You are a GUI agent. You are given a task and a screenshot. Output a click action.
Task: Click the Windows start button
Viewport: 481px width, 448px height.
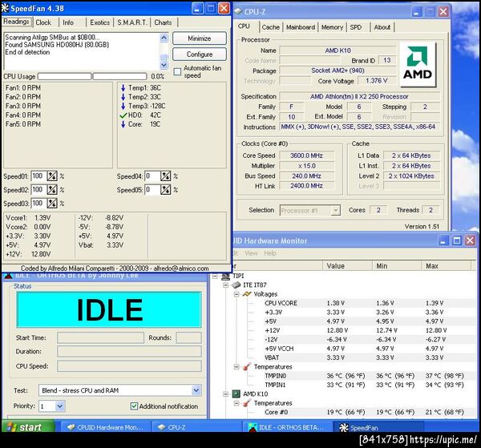(28, 427)
